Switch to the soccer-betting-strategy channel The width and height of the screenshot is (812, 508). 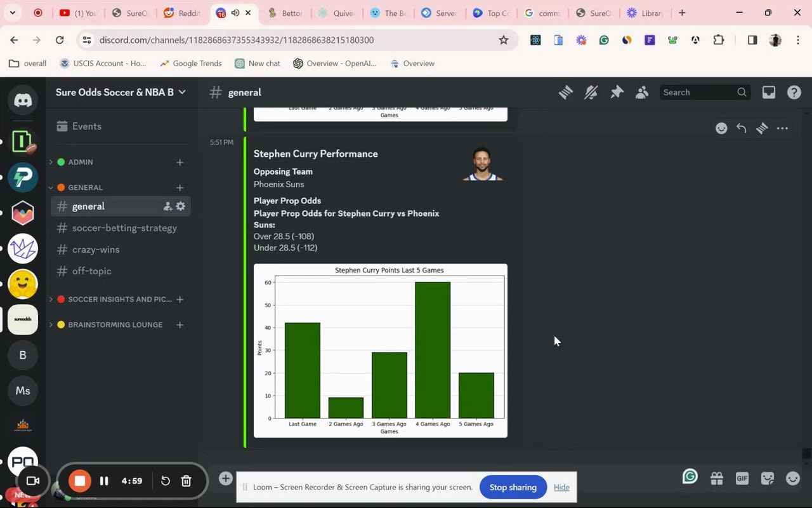[124, 228]
